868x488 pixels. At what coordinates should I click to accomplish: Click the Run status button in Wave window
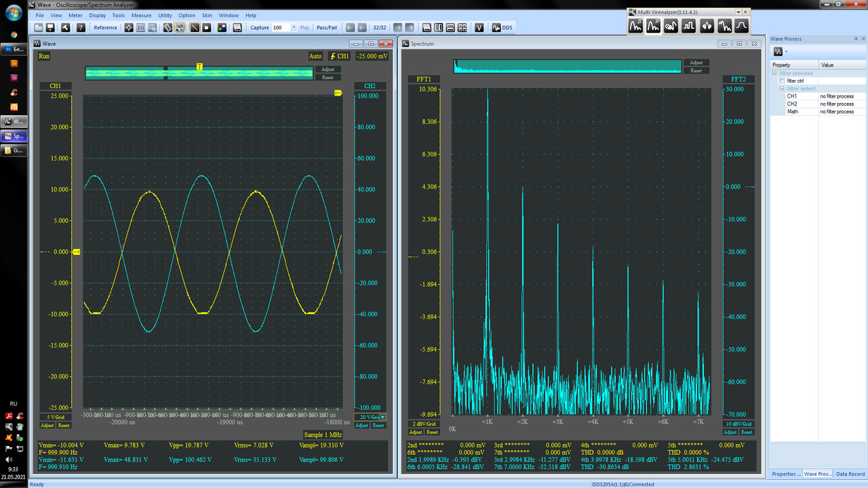click(44, 56)
